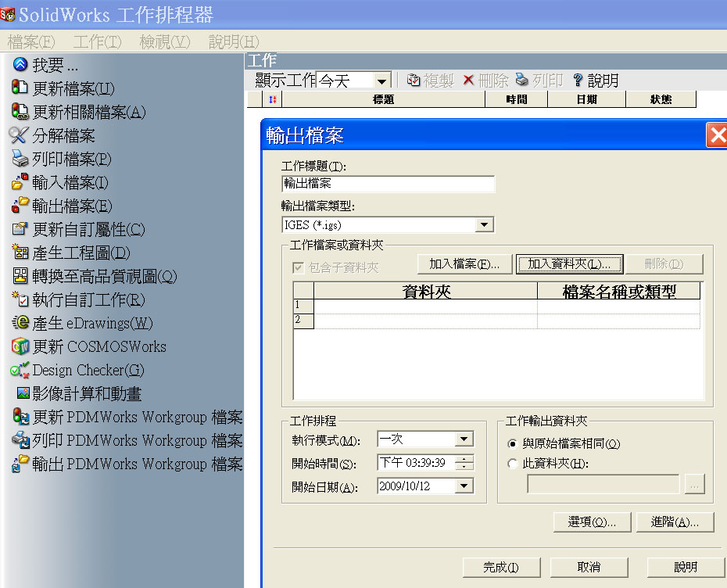
Task: Click the 輸出 PDMWorks Workgroup 檔案 icon
Action: tap(20, 464)
